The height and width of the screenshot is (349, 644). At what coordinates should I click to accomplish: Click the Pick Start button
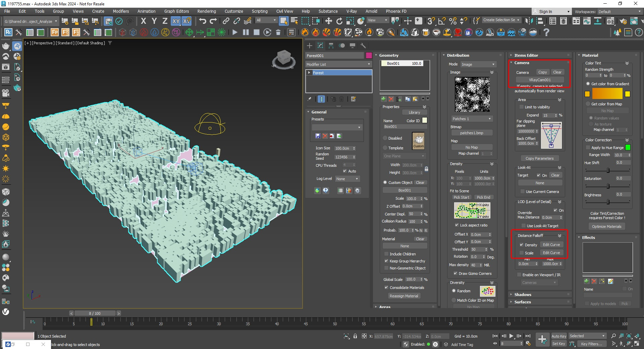tap(462, 197)
